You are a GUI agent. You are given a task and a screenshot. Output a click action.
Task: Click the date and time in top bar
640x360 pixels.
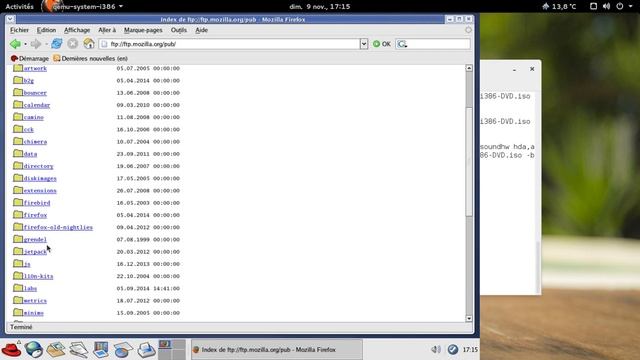tap(320, 7)
